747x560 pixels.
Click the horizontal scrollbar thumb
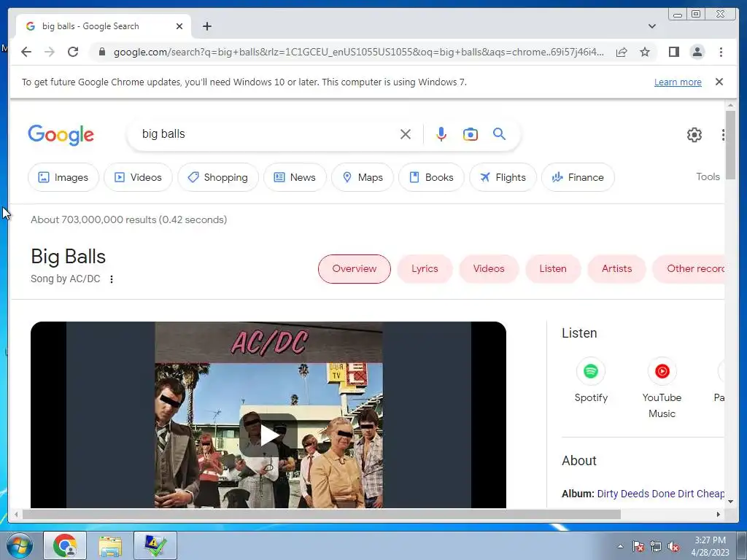click(x=322, y=514)
